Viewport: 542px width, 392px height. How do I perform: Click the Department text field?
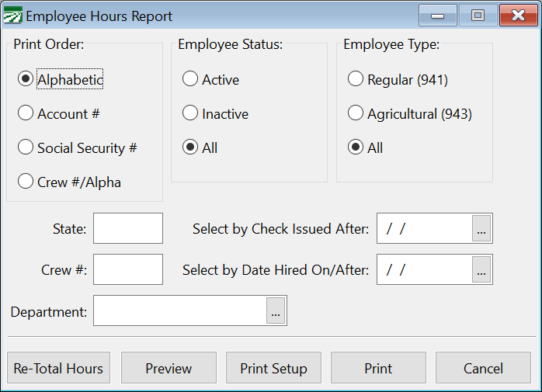point(180,311)
